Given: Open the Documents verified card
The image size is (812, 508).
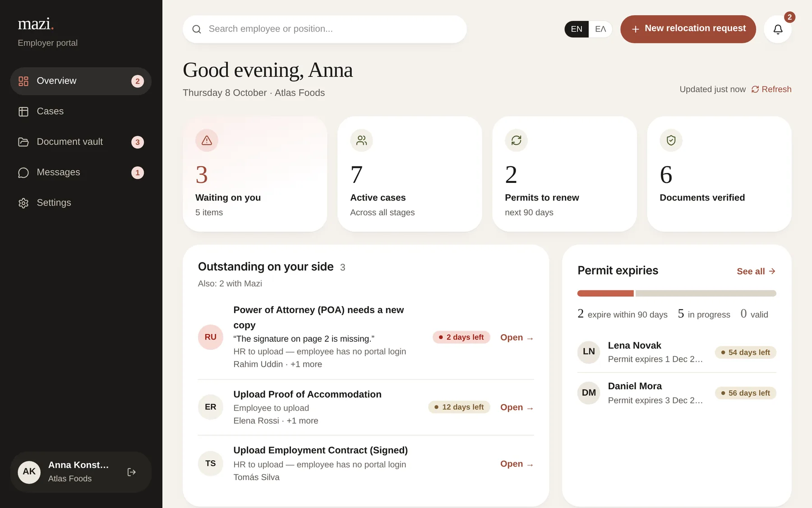Looking at the screenshot, I should pyautogui.click(x=719, y=174).
